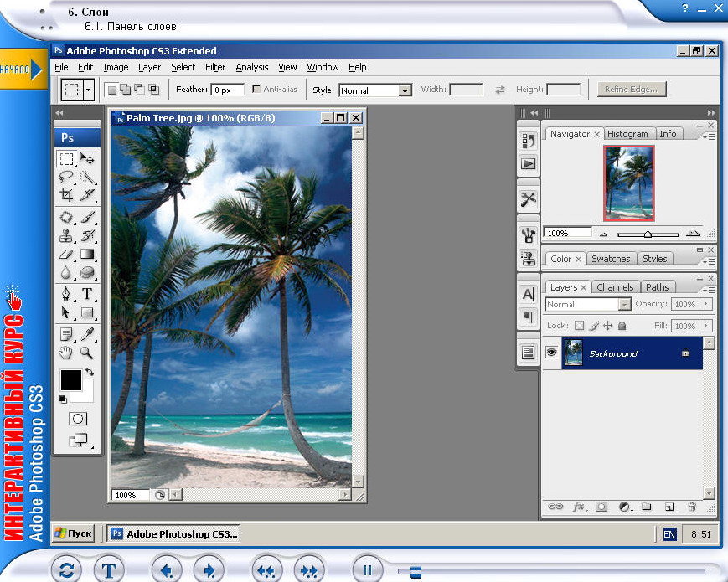Open the Filter menu

(215, 67)
